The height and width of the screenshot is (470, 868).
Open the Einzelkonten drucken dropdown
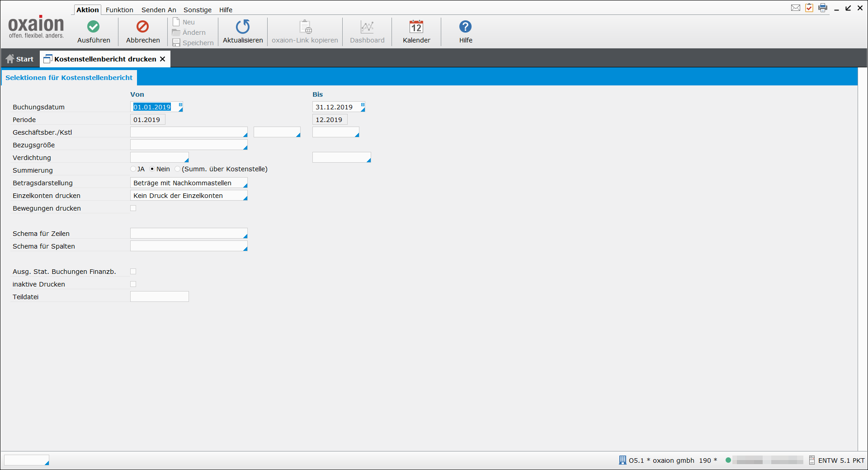(245, 198)
